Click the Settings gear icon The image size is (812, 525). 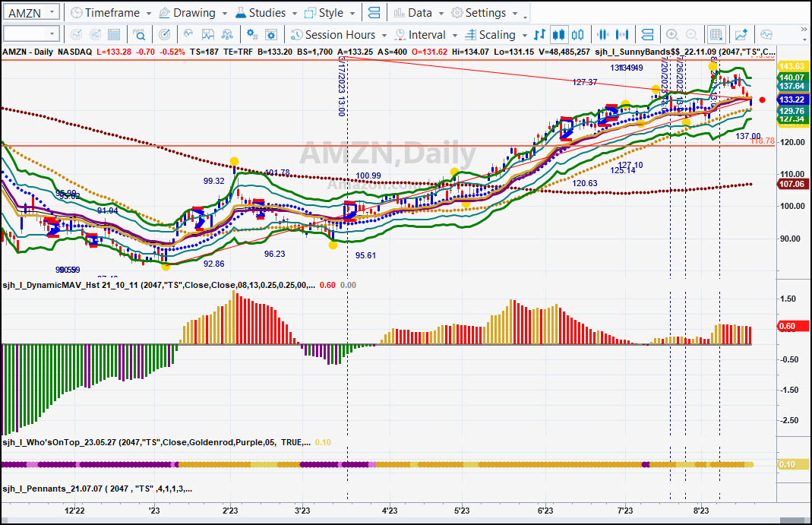pos(457,12)
